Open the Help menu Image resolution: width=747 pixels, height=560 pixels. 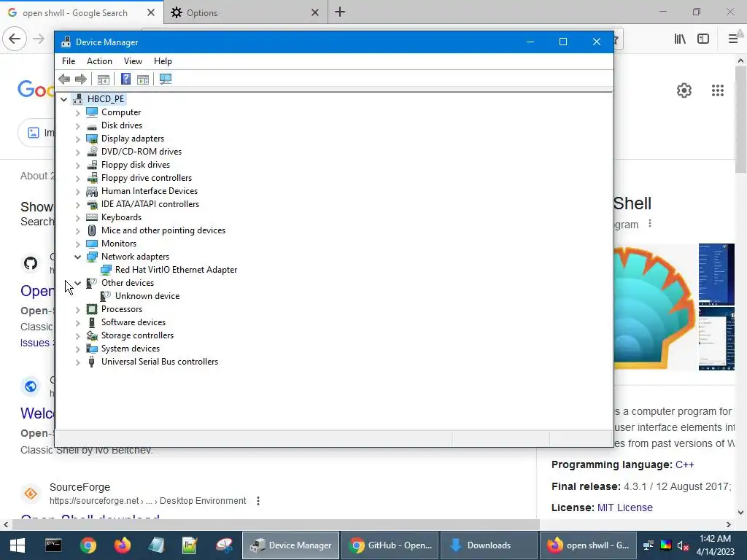point(163,61)
